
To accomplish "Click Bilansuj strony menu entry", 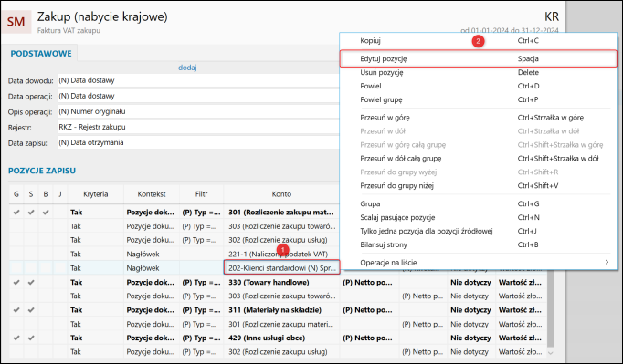I will 478,244.
